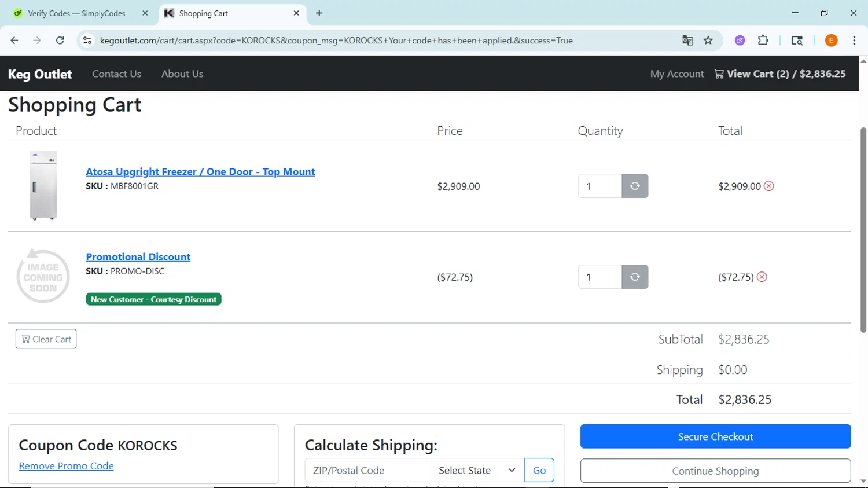Click Remove Promo Code link
868x488 pixels.
point(66,466)
